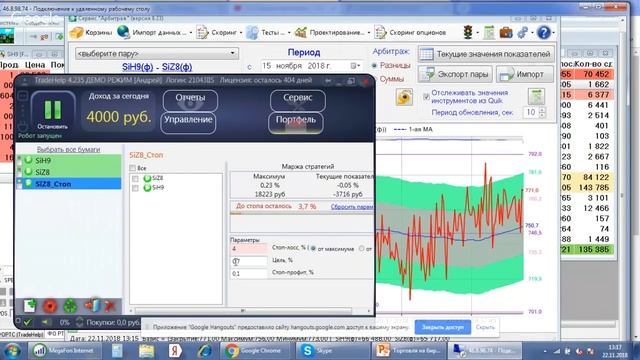Open the Windows Start button
Viewport: 640px width, 360px height.
point(11,351)
